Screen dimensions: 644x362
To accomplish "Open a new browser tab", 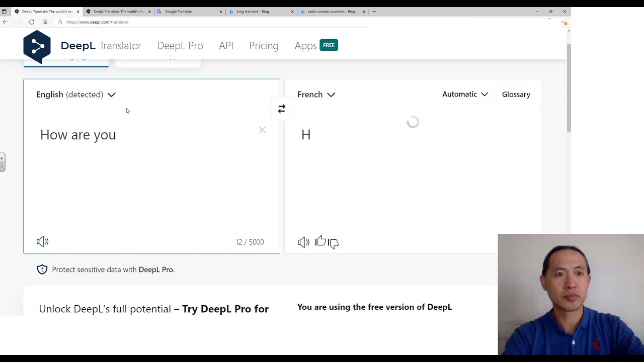I will tap(374, 11).
